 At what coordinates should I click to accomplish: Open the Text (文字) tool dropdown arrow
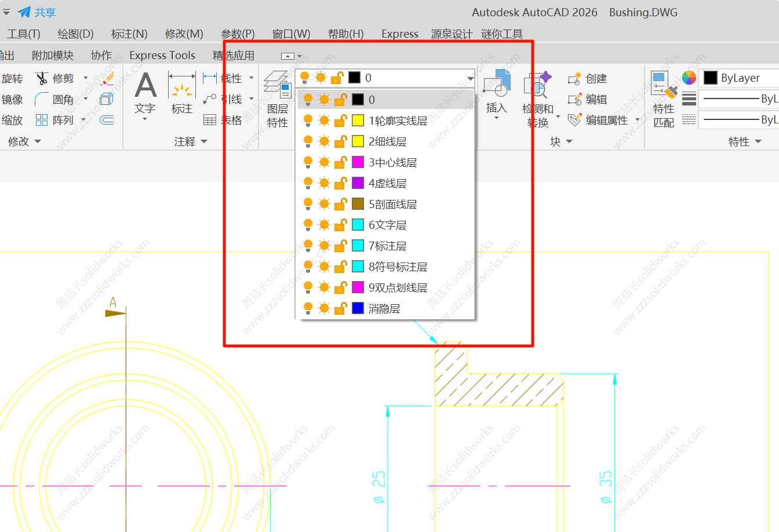click(145, 119)
